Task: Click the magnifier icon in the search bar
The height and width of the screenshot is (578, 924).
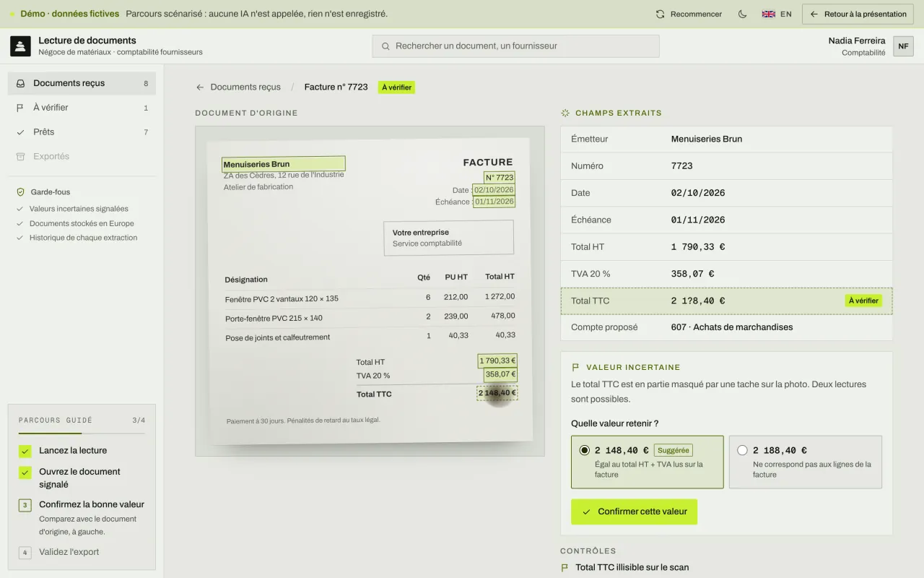Action: pos(386,46)
